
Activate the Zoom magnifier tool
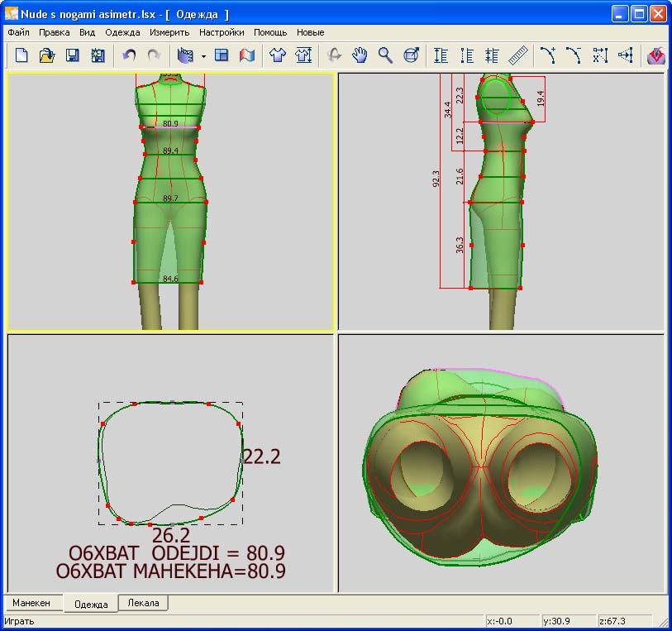385,55
